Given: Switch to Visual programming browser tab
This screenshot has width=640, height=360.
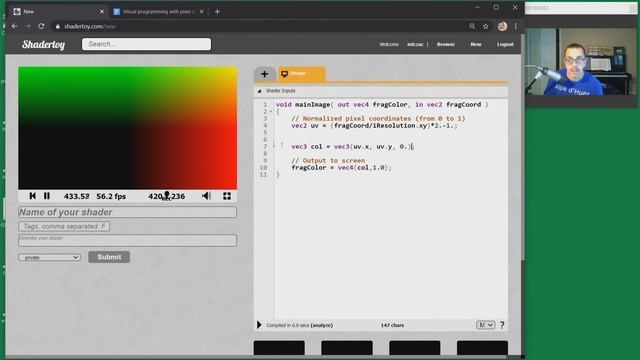Looking at the screenshot, I should (x=159, y=11).
